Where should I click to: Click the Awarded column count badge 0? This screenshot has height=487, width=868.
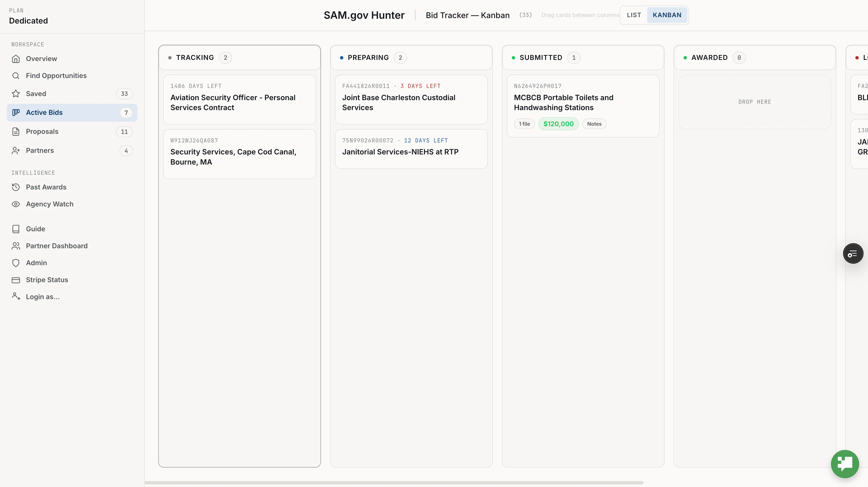tap(739, 58)
